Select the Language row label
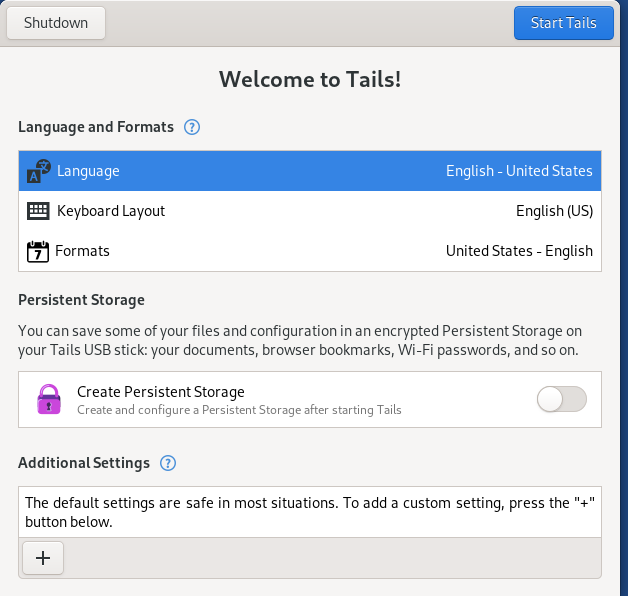 [x=88, y=171]
